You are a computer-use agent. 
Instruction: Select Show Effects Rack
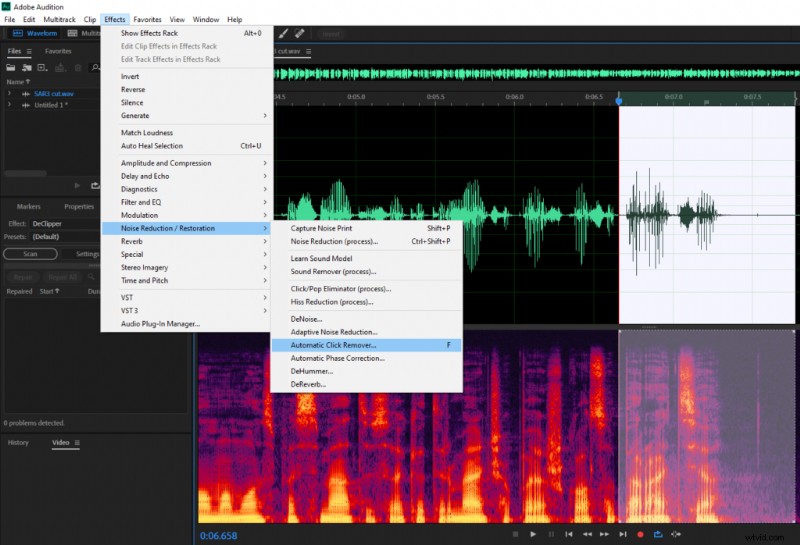pyautogui.click(x=187, y=33)
